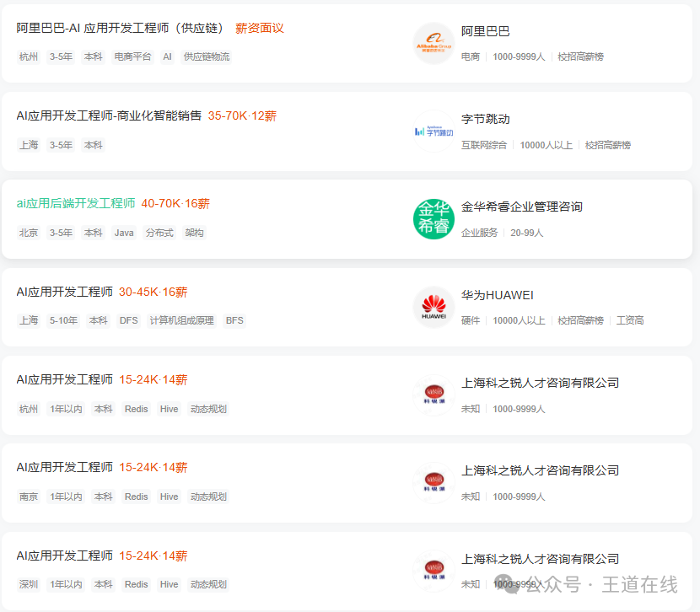Click company name 字节跳动

click(485, 119)
